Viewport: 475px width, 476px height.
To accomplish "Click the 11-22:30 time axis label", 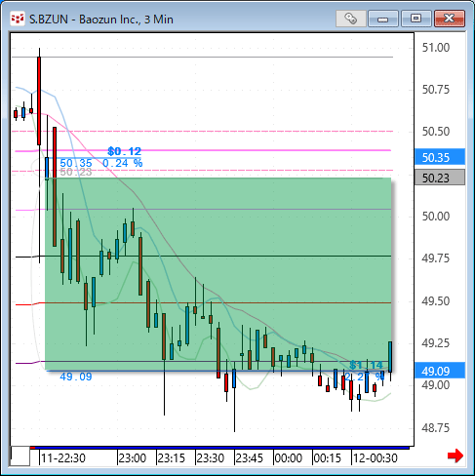I will [63, 458].
